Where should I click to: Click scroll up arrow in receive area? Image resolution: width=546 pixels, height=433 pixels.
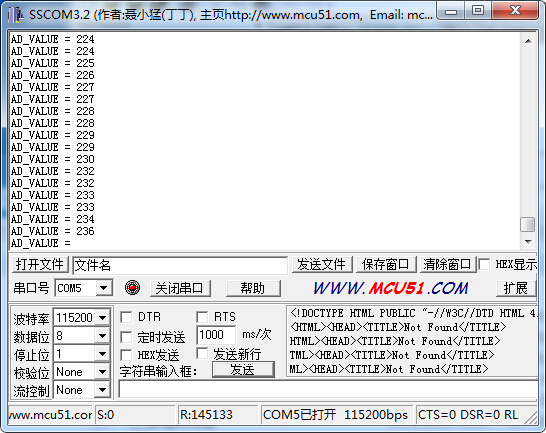point(528,41)
